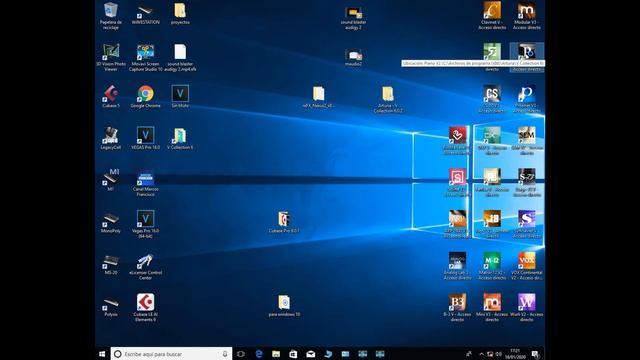640x360 pixels.
Task: Focus the 'Escribe aquí para buscar' search box
Action: [x=171, y=354]
